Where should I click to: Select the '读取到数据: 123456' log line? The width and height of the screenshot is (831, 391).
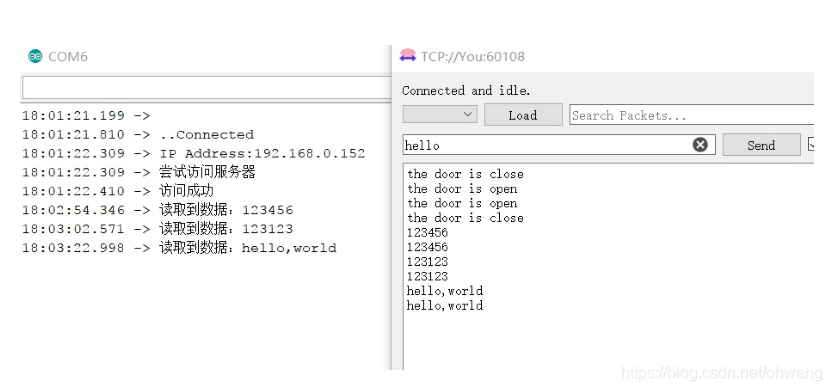pos(157,210)
